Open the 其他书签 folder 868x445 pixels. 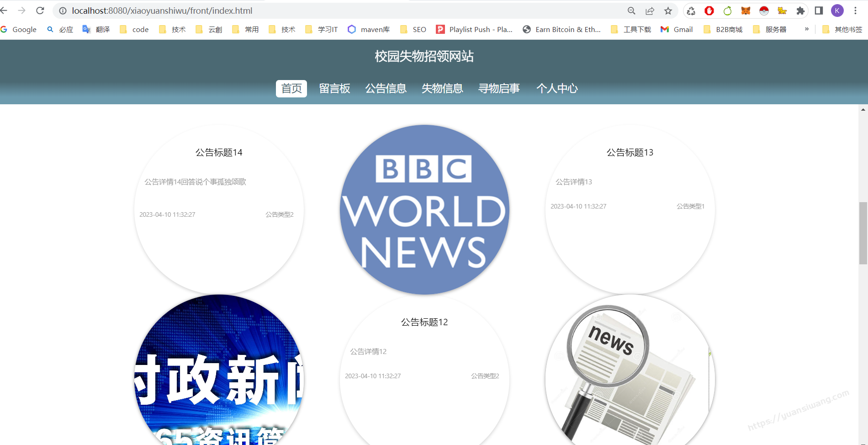pyautogui.click(x=842, y=29)
